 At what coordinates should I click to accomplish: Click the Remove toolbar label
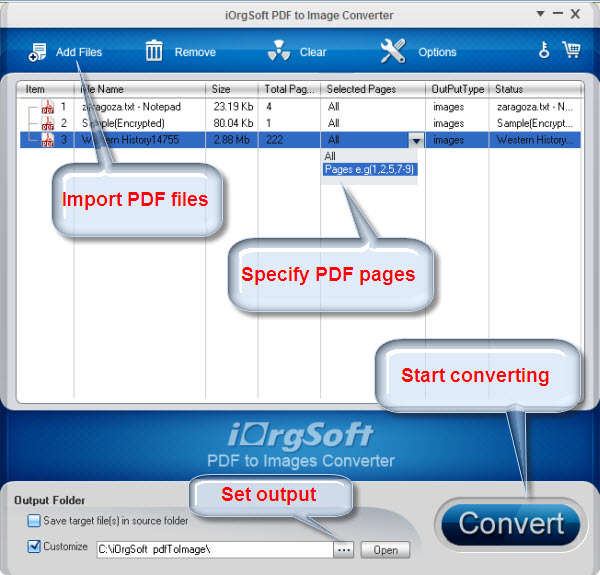195,52
